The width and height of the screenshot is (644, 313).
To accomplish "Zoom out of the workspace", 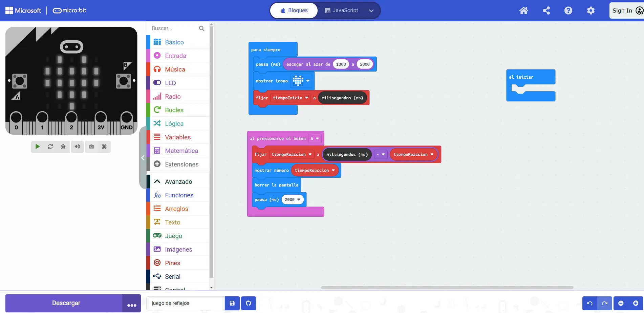I will pyautogui.click(x=621, y=303).
